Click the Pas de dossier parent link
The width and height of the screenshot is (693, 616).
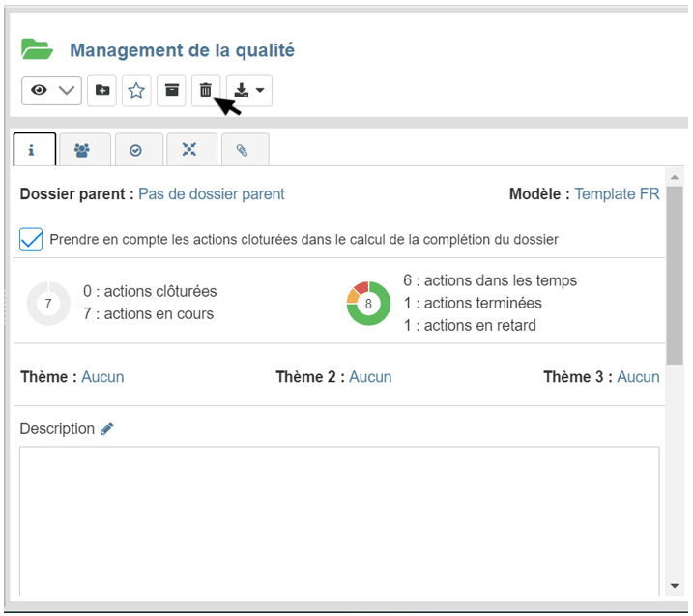(211, 193)
